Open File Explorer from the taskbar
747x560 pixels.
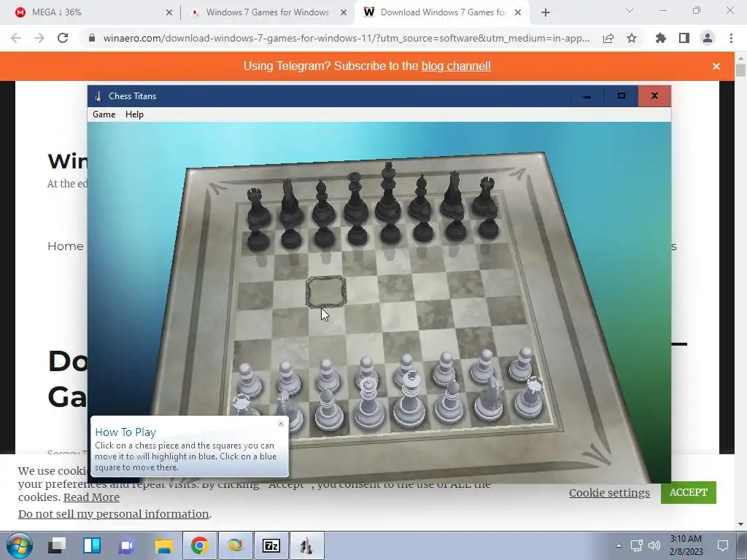coord(164,545)
